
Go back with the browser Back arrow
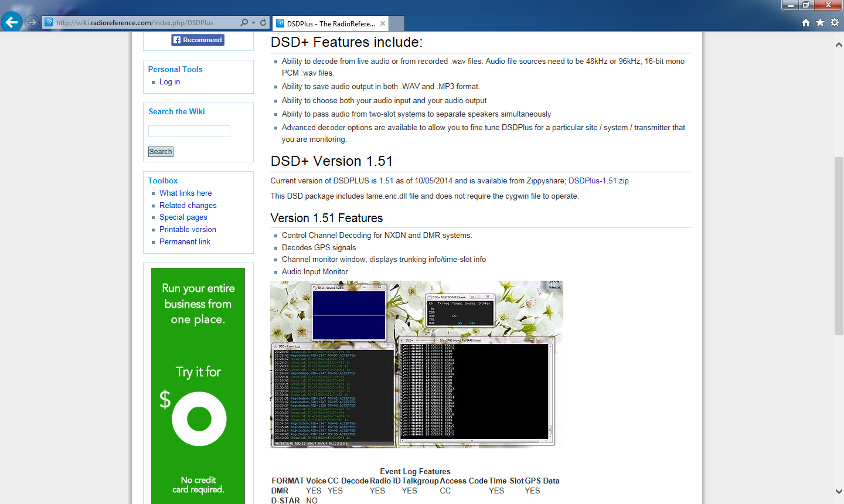(12, 22)
